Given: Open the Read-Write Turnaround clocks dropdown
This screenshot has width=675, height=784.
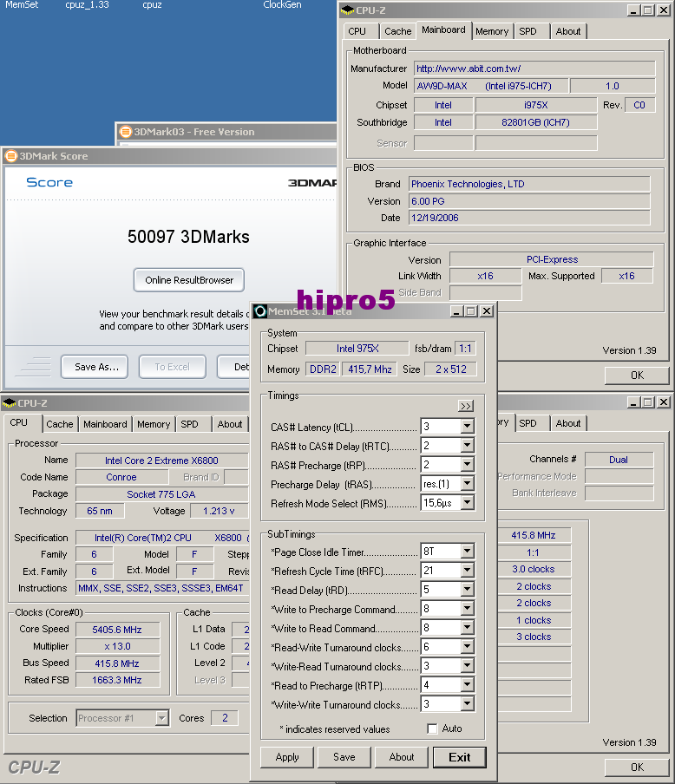Looking at the screenshot, I should pyautogui.click(x=468, y=646).
